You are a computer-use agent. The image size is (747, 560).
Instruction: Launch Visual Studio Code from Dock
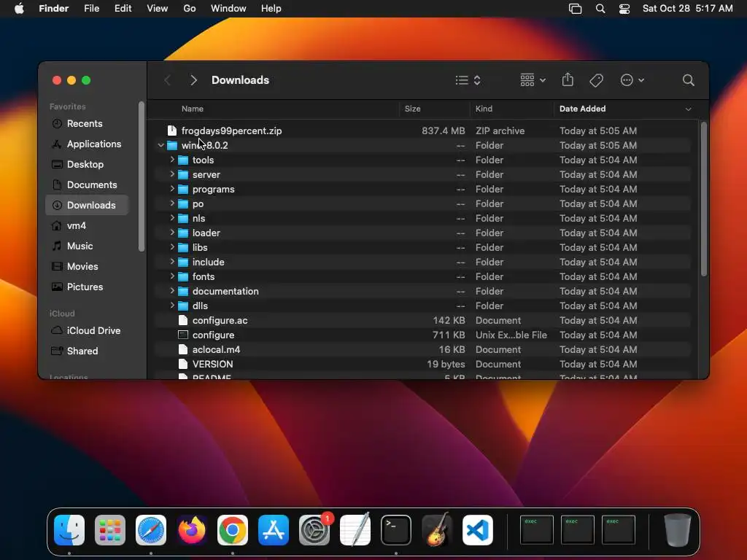point(478,529)
